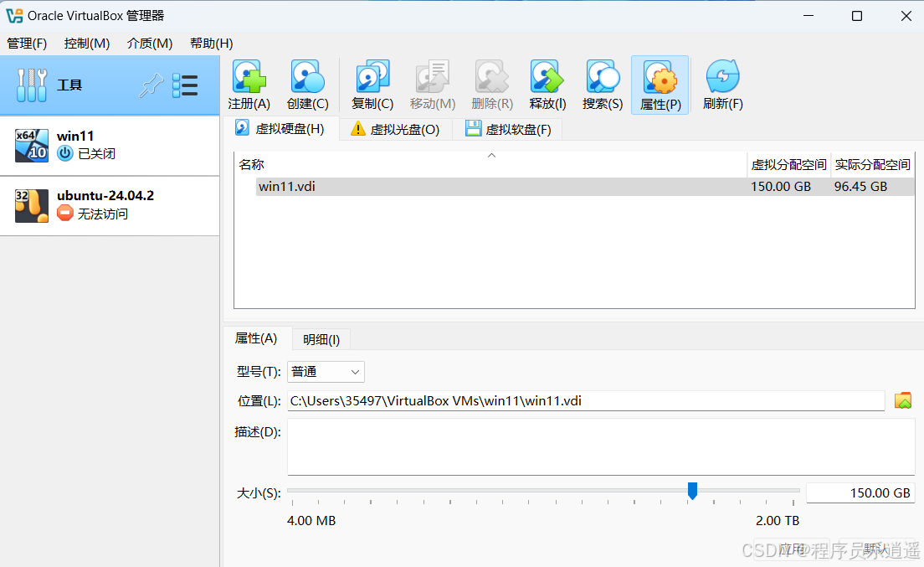This screenshot has width=924, height=567.
Task: Click the 已关闭 status icon of win11
Action: [x=64, y=153]
